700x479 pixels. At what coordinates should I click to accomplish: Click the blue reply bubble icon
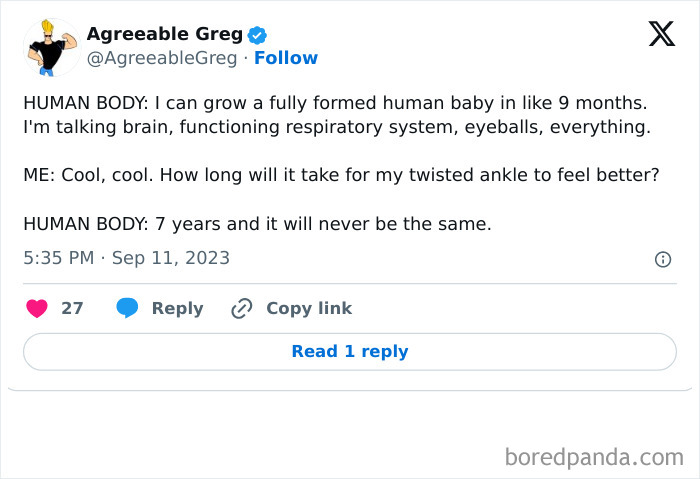(x=127, y=308)
